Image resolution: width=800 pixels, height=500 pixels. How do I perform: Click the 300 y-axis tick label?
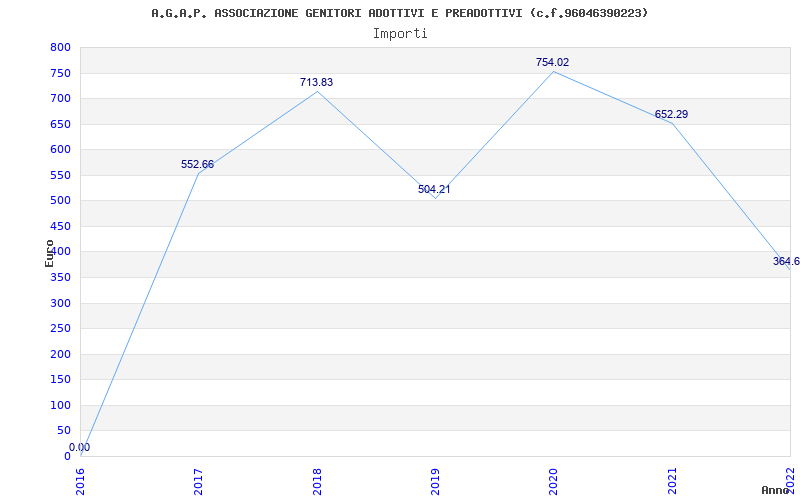pyautogui.click(x=60, y=304)
